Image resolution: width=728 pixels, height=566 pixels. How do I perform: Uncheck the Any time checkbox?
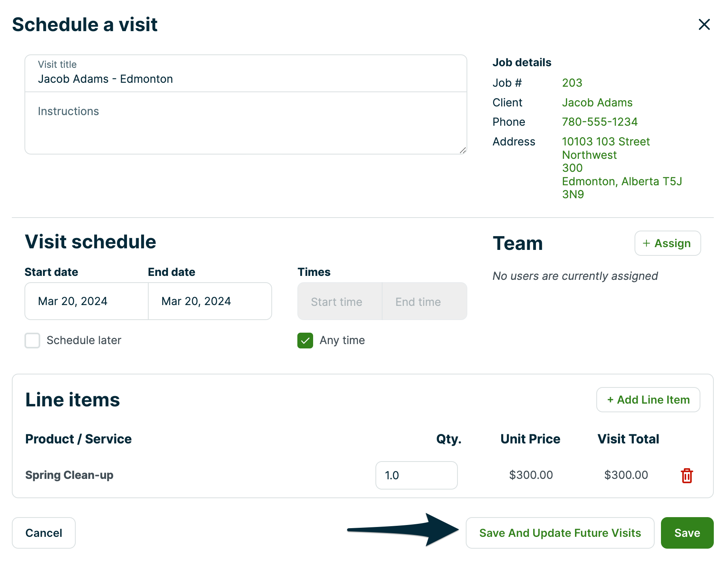(305, 341)
